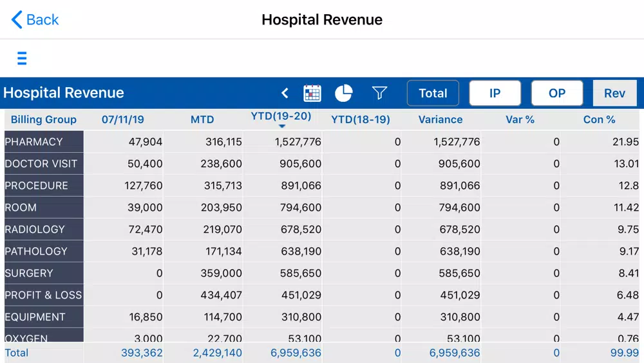
Task: Switch to OP revenue view
Action: tap(557, 93)
